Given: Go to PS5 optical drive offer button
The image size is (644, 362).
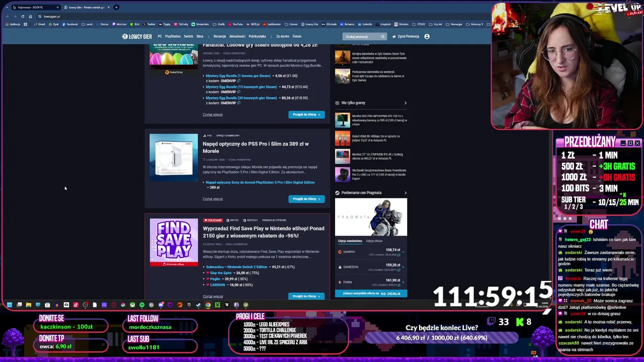Looking at the screenshot, I should (306, 199).
